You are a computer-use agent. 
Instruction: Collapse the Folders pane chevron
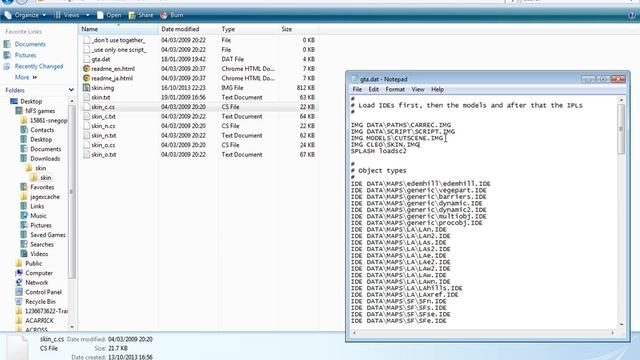tap(71, 90)
